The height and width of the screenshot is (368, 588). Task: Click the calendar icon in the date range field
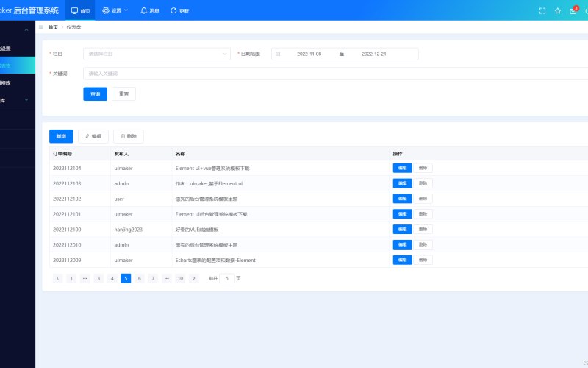278,54
